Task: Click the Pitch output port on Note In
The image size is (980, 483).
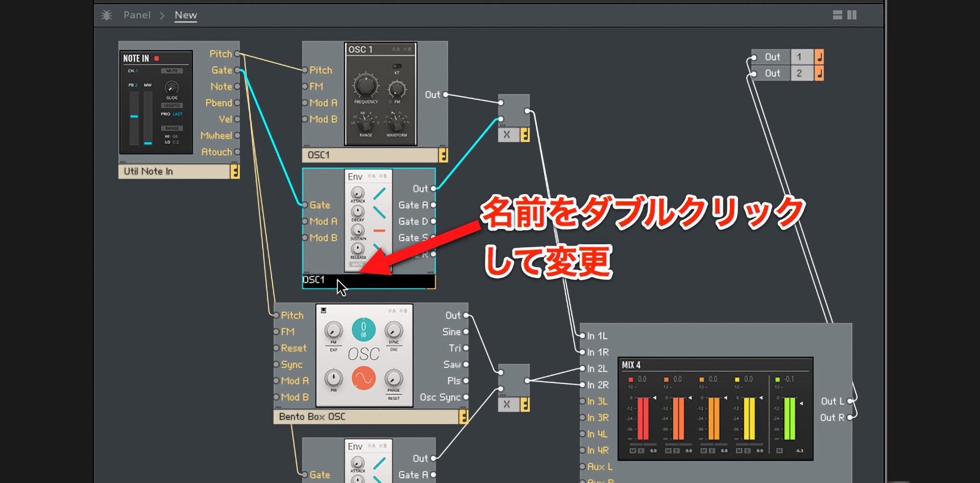Action: pos(237,54)
